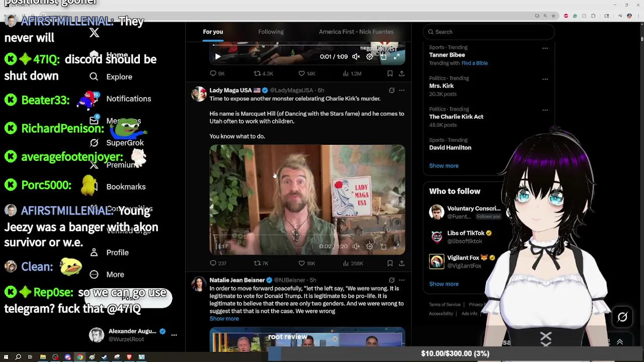
Task: Open the Lady Maga USA video thumbnail
Action: [x=307, y=200]
